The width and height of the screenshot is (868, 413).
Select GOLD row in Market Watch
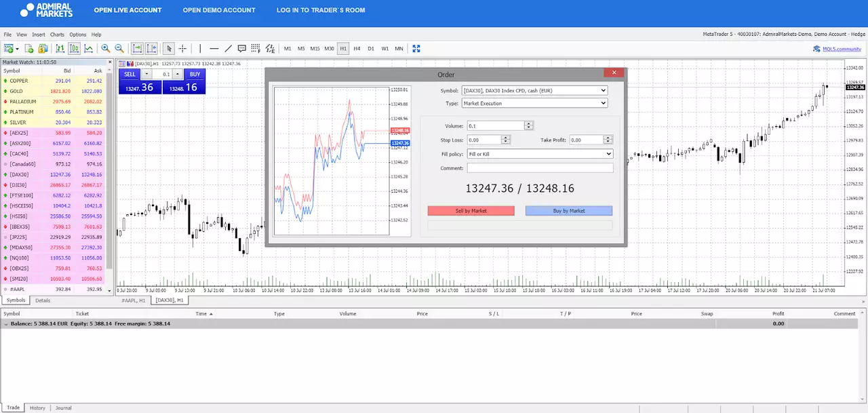(53, 91)
